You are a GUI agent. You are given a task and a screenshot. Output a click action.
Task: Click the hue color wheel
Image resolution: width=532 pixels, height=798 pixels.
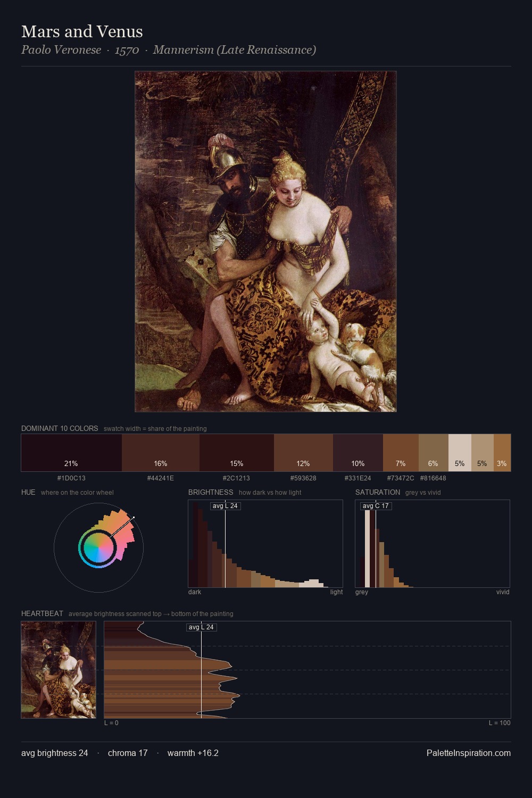pos(98,547)
